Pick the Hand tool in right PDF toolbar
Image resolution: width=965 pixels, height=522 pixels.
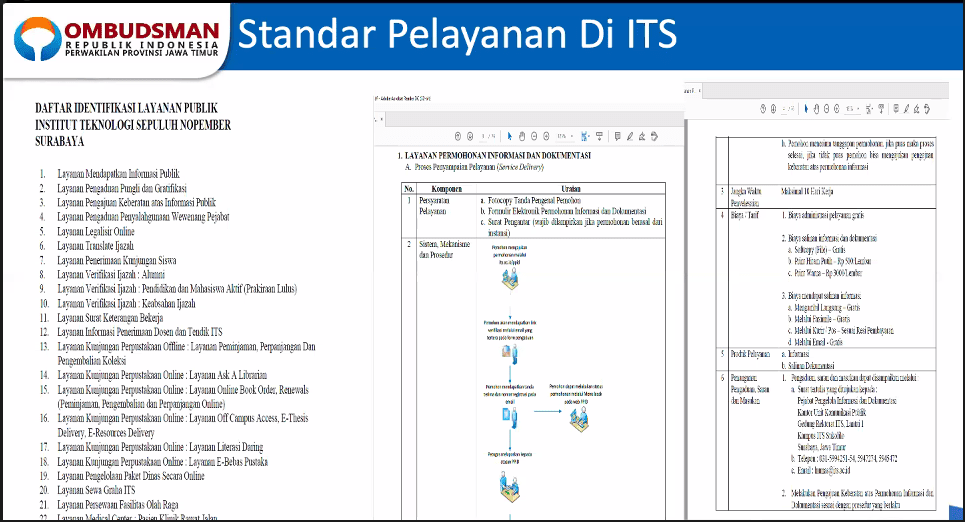[816, 109]
